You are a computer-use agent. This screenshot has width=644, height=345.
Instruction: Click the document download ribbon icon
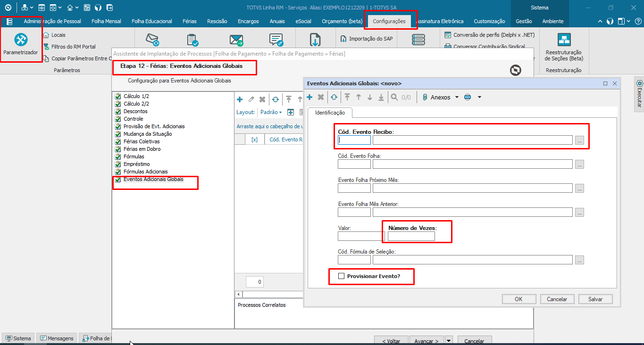[315, 40]
